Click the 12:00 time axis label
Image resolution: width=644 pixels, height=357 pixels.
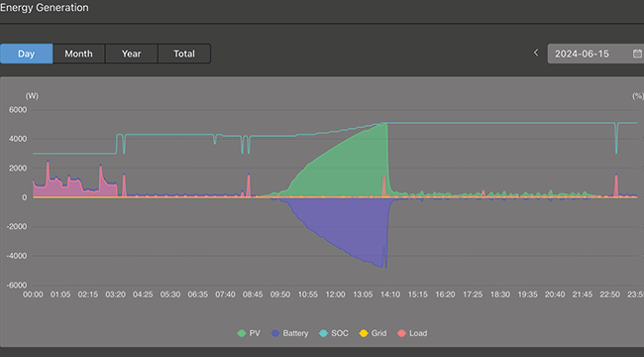pos(335,295)
